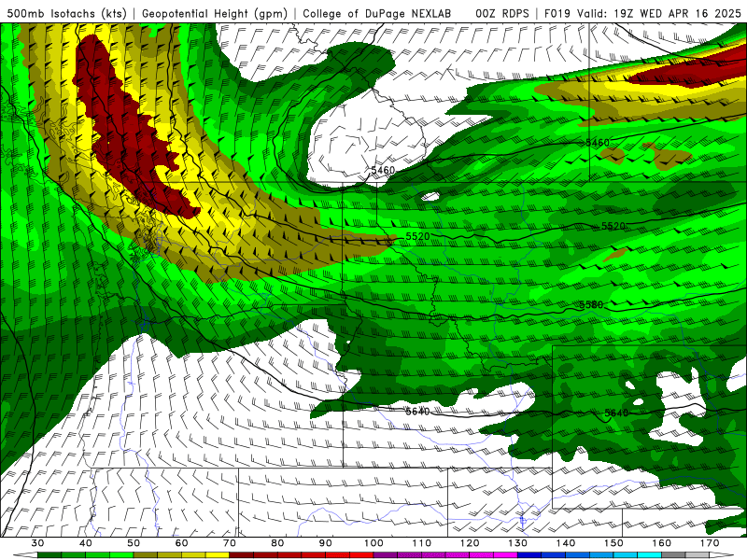Click the bright yellow swatch just before 70
747x560 pixels.
point(218,555)
